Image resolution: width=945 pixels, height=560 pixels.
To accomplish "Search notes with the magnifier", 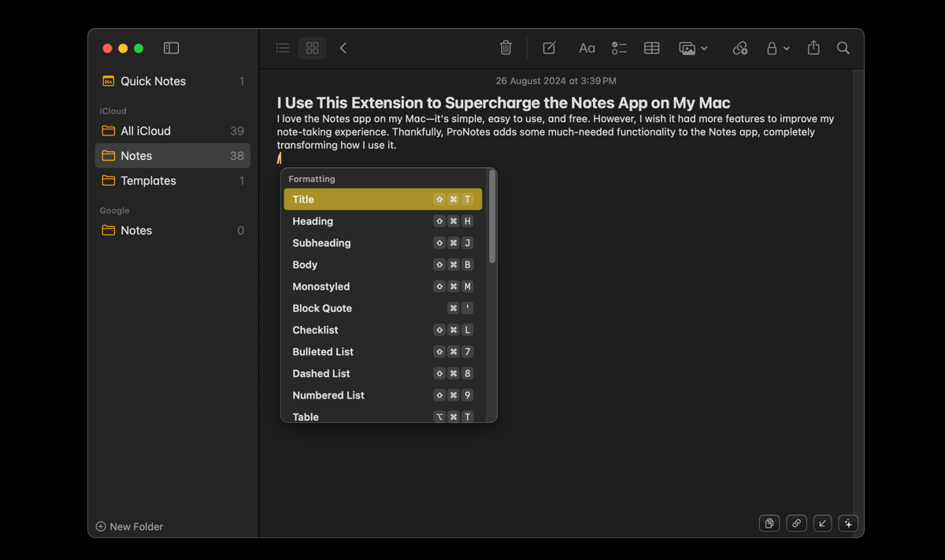I will tap(843, 48).
